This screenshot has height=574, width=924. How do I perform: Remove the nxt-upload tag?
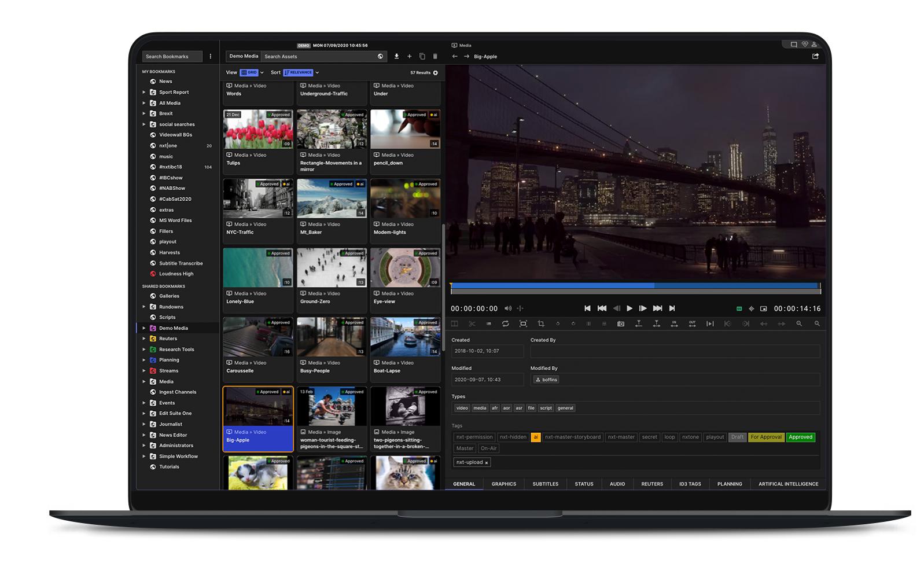487,462
